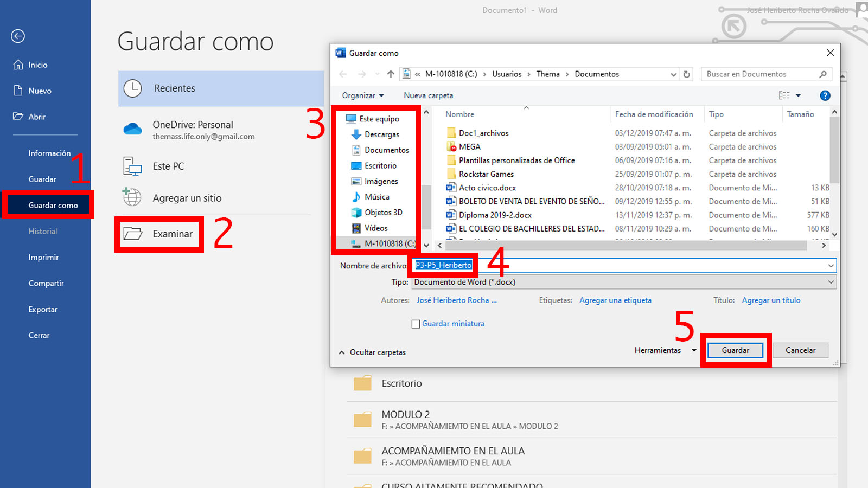Open the Abrir file page
Viewport: 868px width, 488px height.
point(30,117)
